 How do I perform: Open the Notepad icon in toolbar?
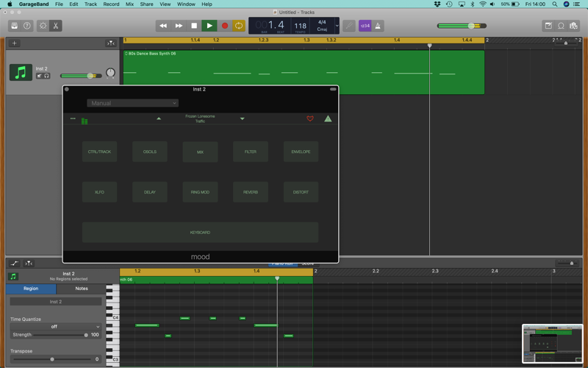548,26
